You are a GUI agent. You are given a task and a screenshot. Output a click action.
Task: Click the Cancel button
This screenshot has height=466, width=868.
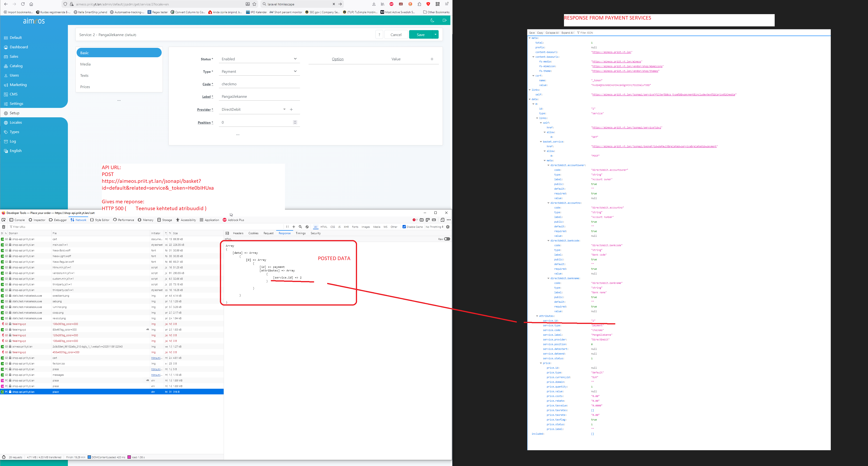point(396,35)
